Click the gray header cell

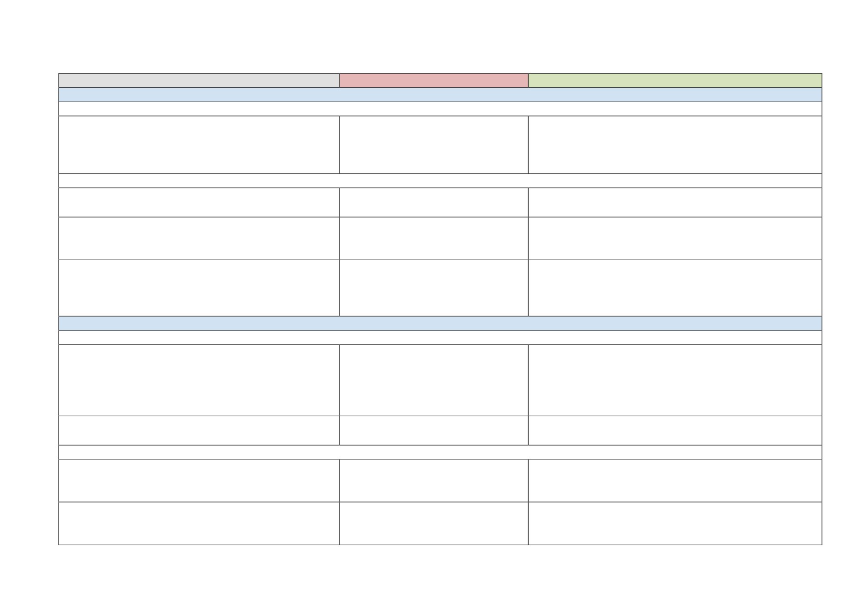point(199,80)
